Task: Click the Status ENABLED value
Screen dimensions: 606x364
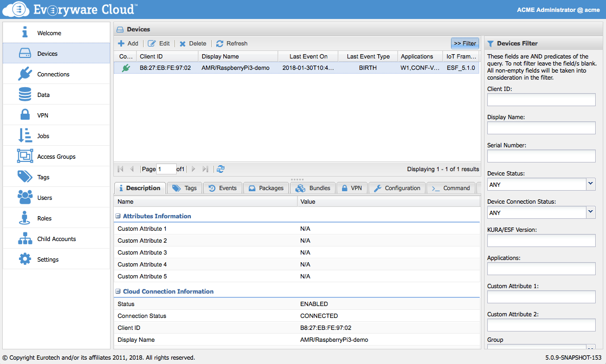Action: [x=314, y=304]
